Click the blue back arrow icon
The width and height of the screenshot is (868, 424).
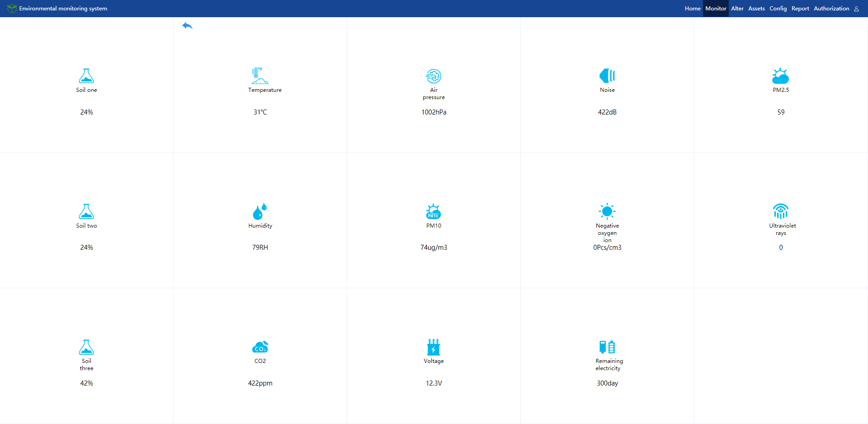[187, 26]
